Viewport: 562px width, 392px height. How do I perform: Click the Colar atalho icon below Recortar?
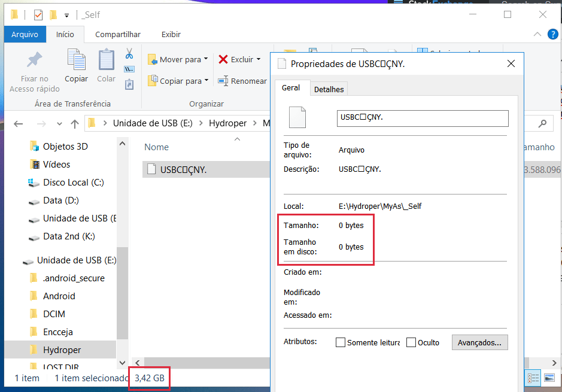(x=129, y=85)
